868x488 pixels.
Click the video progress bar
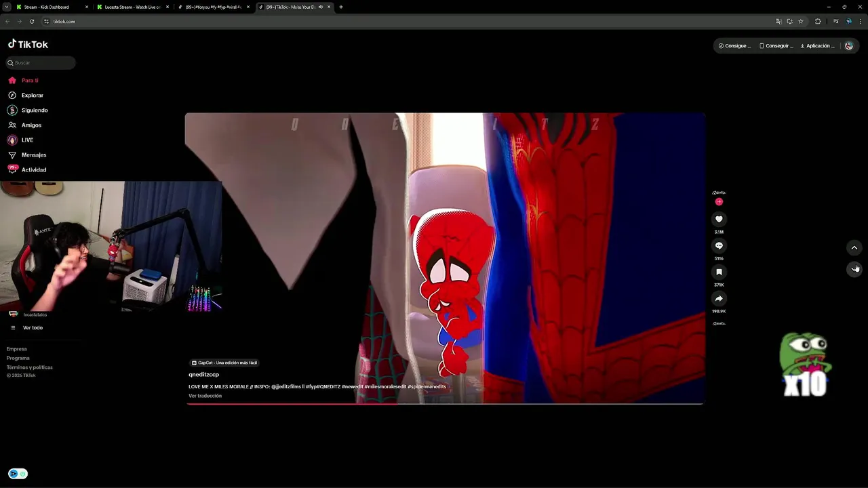[x=445, y=403]
